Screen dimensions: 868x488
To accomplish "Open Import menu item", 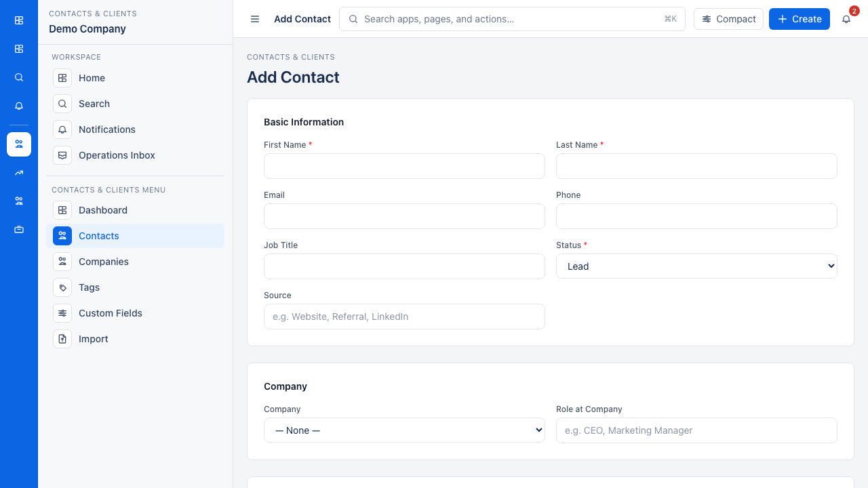I will pyautogui.click(x=135, y=339).
